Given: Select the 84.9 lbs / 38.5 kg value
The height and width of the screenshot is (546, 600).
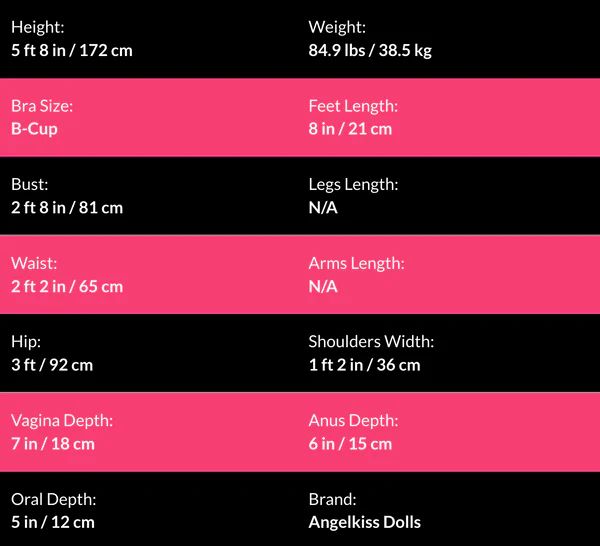Looking at the screenshot, I should click(x=370, y=50).
